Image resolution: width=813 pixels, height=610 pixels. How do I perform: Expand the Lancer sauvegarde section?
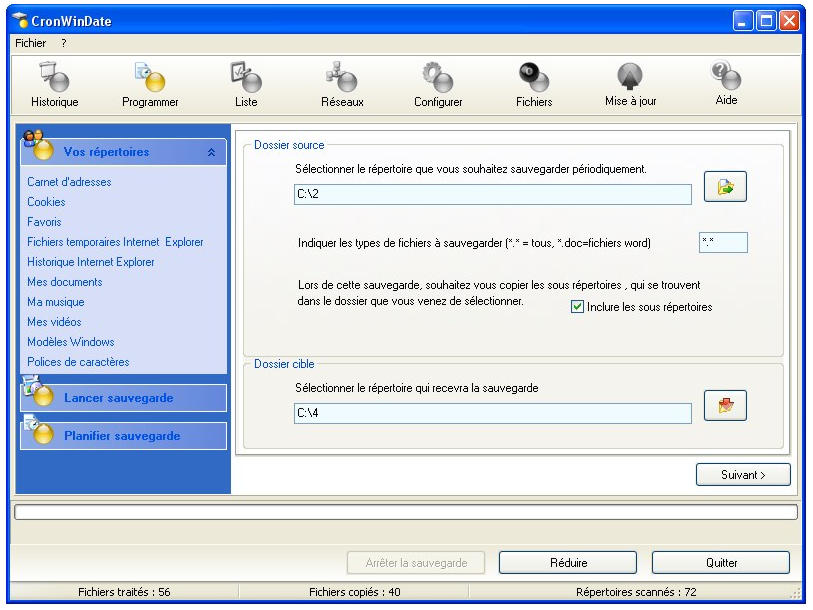tap(118, 398)
